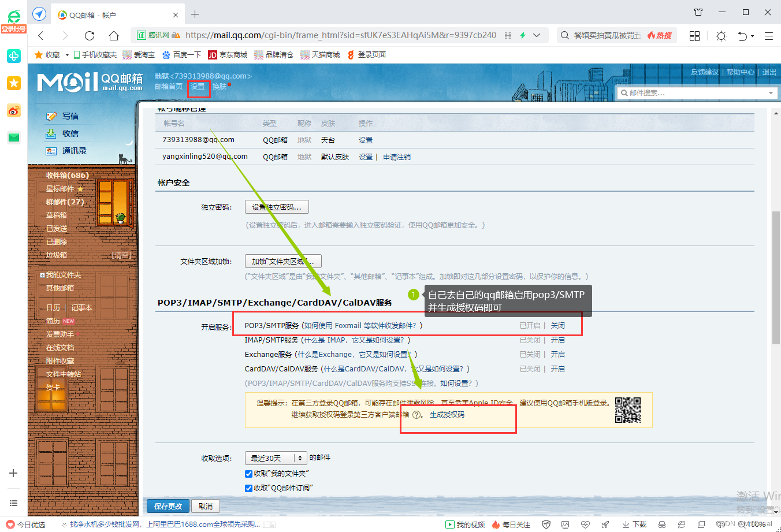This screenshot has height=532, width=781.
Task: Open 换肤 skin menu item
Action: tap(220, 87)
